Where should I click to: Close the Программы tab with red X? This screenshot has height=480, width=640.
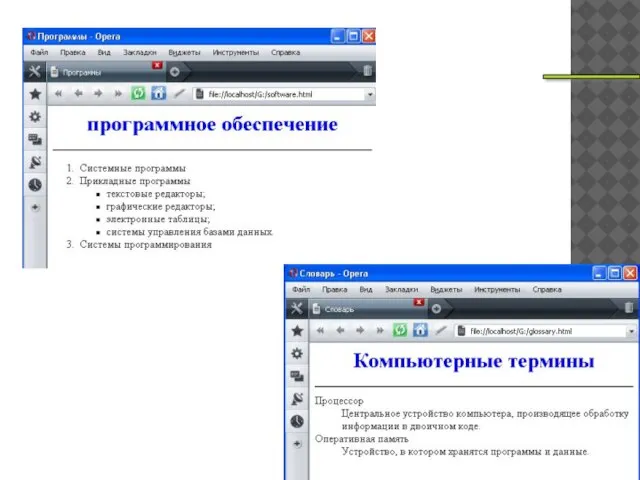point(157,66)
